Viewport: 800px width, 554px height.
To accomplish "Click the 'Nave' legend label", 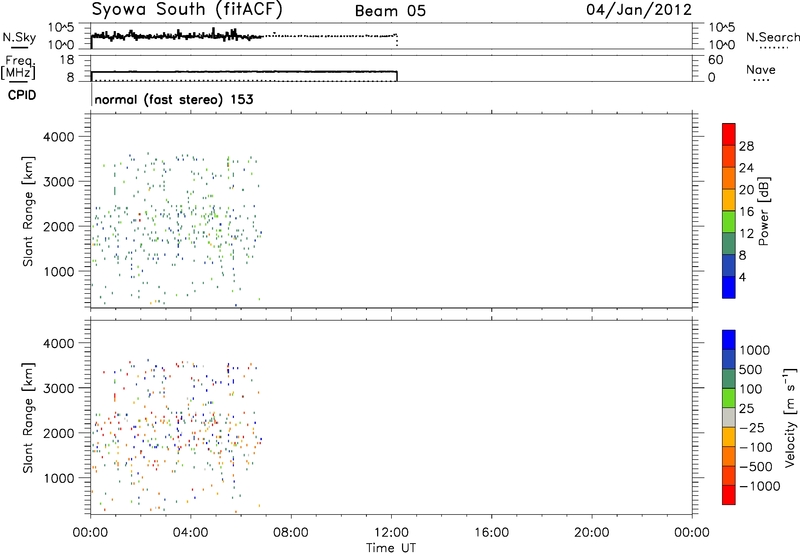I will pyautogui.click(x=761, y=70).
